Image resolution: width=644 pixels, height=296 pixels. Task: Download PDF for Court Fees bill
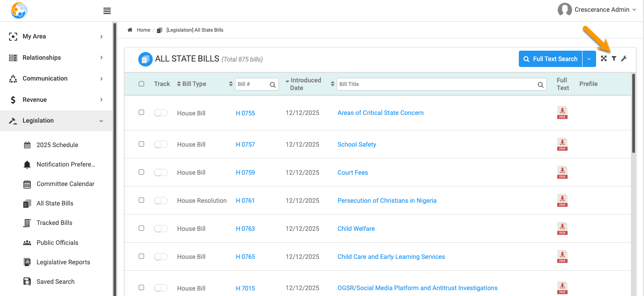[562, 172]
